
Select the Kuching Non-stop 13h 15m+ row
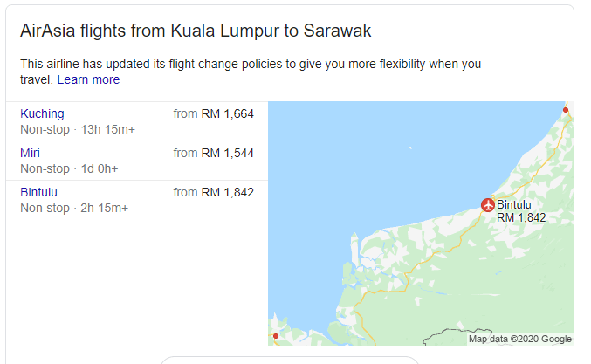click(137, 121)
